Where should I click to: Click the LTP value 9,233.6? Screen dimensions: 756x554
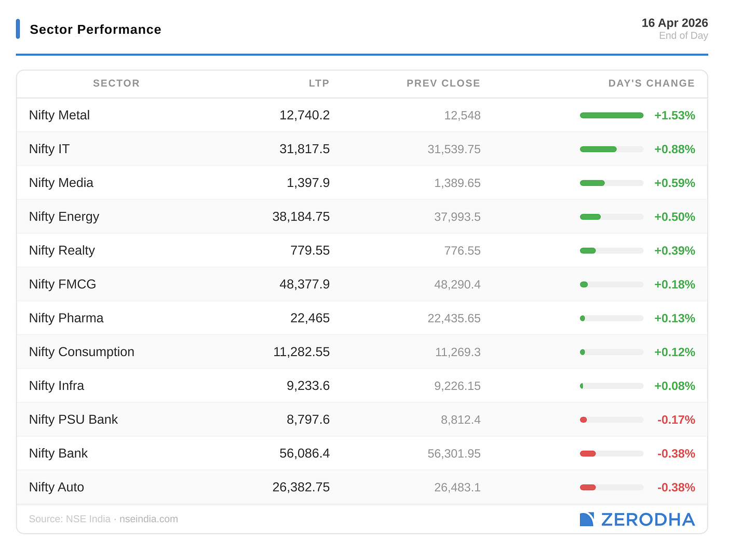pos(308,385)
